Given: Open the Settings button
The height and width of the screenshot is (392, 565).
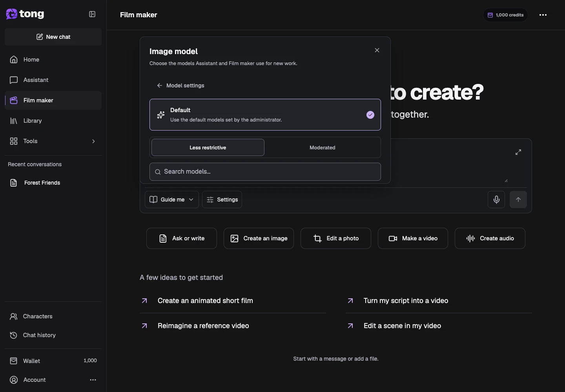Looking at the screenshot, I should click(222, 200).
